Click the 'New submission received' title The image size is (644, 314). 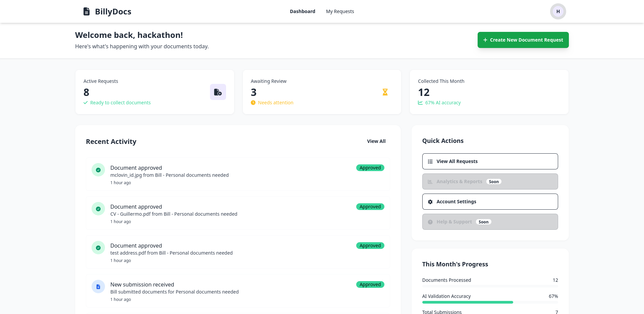coord(142,284)
